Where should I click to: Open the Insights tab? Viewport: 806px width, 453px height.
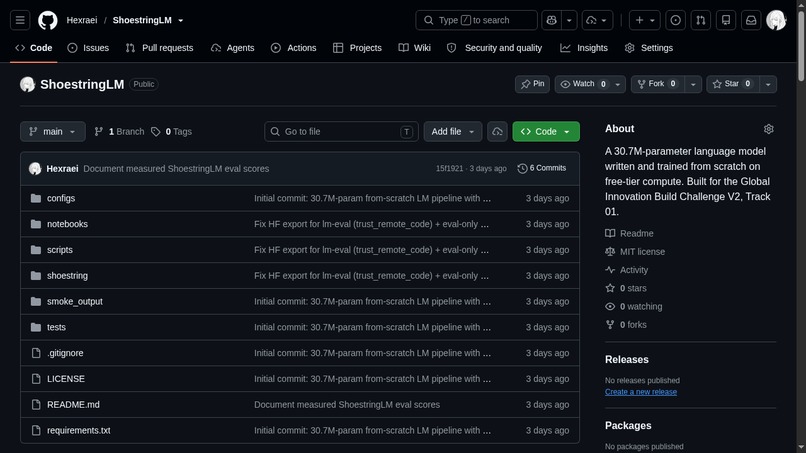pos(584,48)
